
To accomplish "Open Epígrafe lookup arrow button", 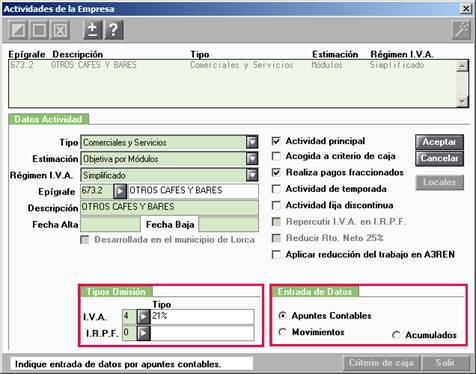I will [x=120, y=191].
